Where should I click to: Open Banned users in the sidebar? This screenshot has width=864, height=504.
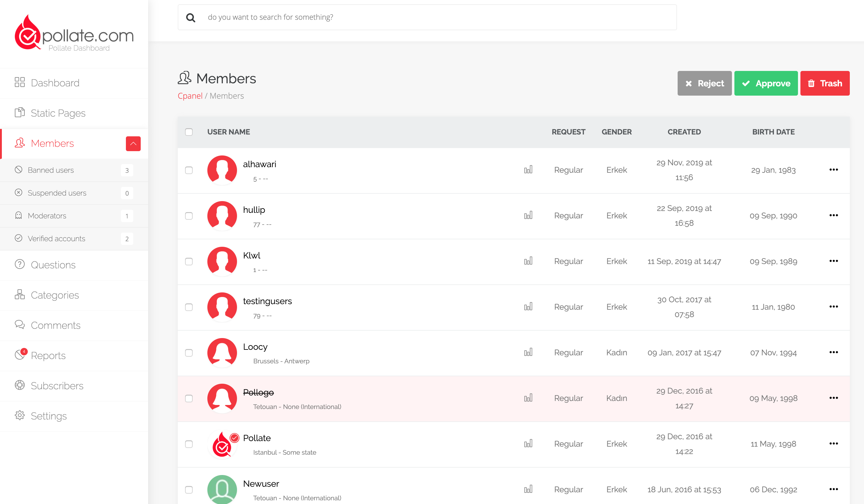click(51, 170)
